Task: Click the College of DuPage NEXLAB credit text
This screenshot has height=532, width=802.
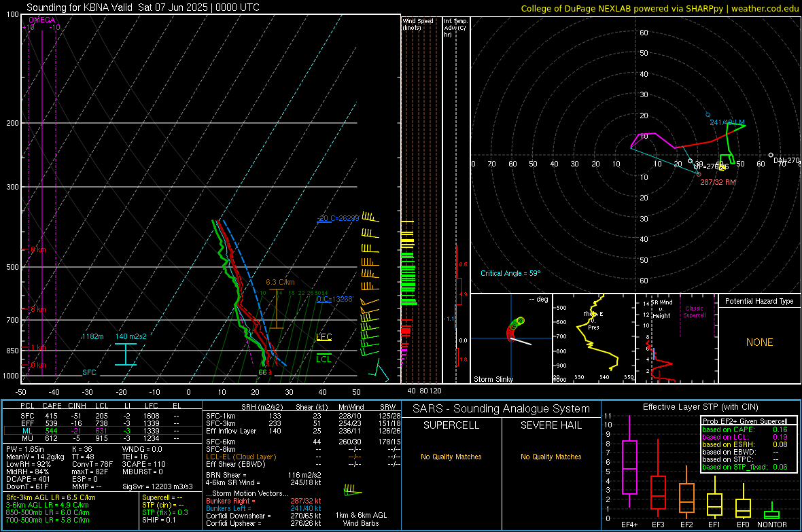Action: click(659, 8)
